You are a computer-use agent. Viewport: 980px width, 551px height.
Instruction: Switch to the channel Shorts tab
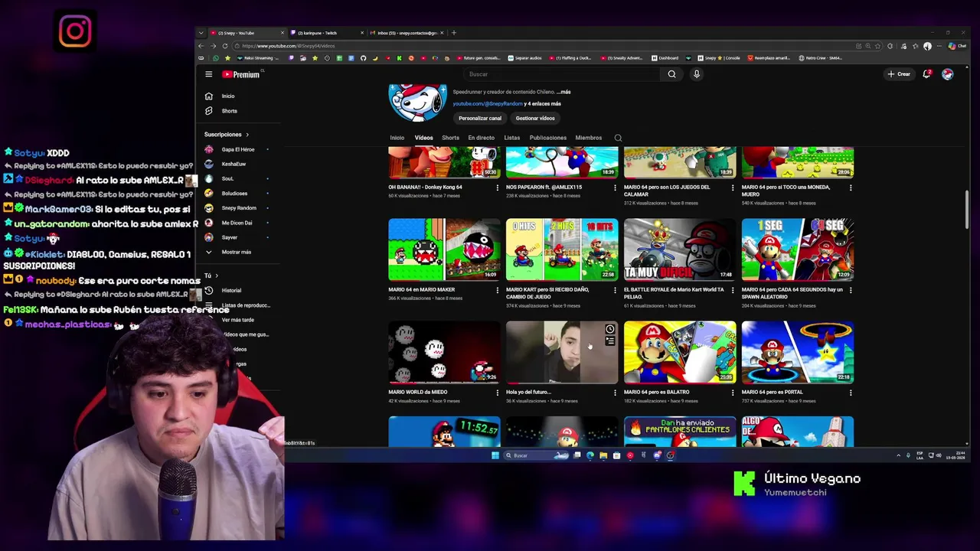(450, 138)
